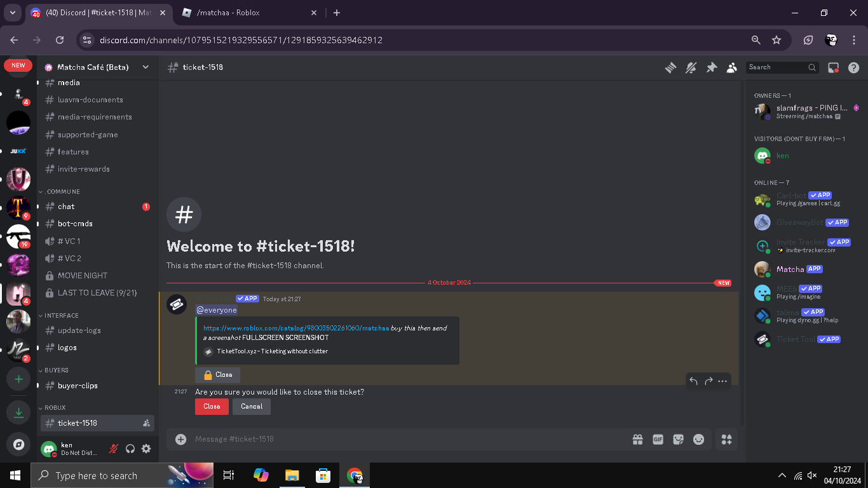Open Chrome zoom magnifier icon
868x488 pixels.
[x=756, y=40]
